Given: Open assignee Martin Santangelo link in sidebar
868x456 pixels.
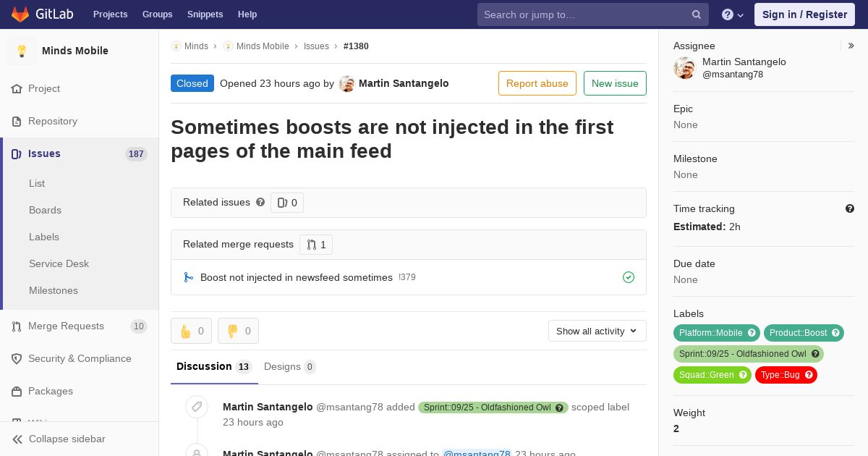Looking at the screenshot, I should click(744, 62).
